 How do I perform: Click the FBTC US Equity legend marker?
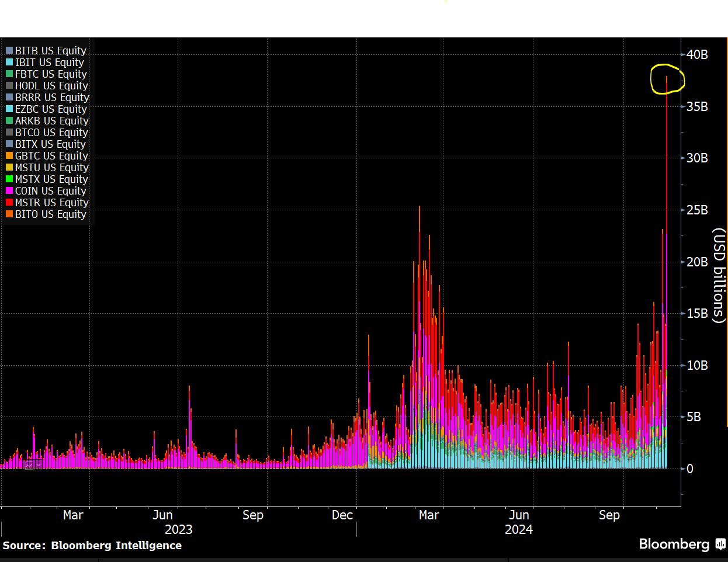point(9,74)
